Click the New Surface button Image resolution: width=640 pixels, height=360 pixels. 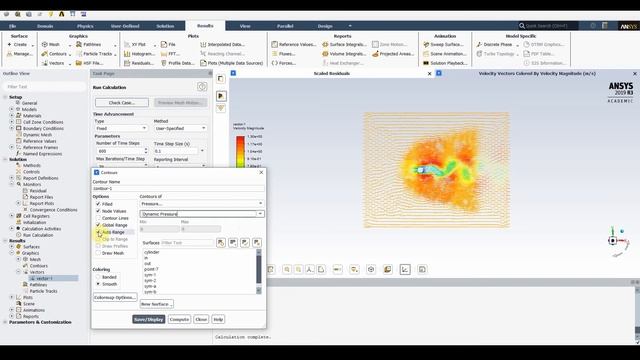[x=157, y=304]
